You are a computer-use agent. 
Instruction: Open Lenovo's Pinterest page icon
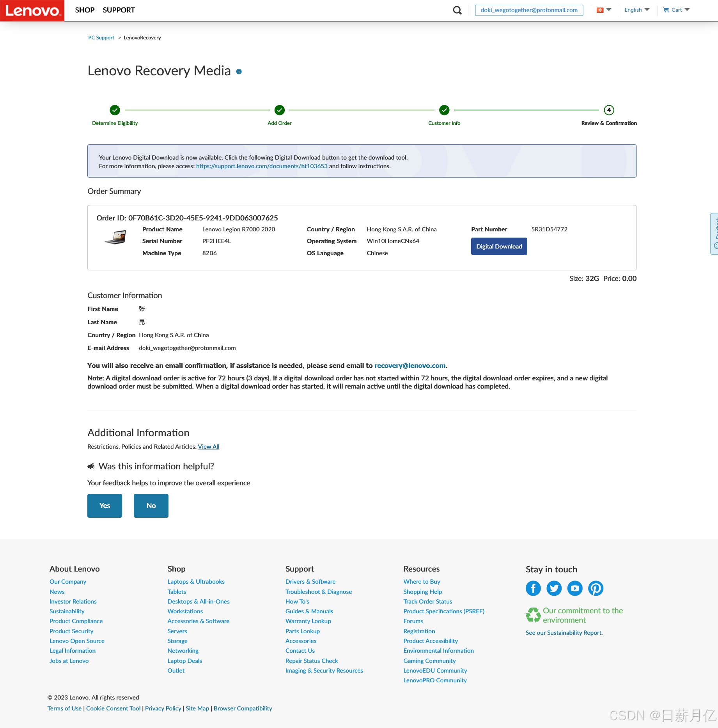pos(596,588)
